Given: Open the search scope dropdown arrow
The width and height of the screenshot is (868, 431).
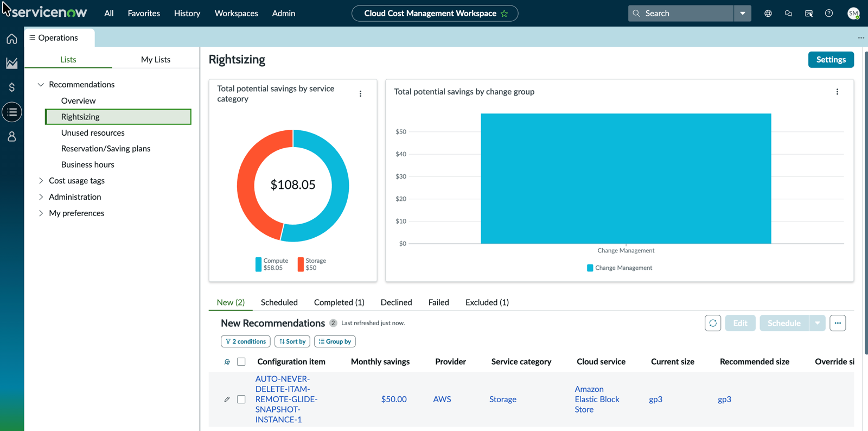Looking at the screenshot, I should pyautogui.click(x=742, y=13).
